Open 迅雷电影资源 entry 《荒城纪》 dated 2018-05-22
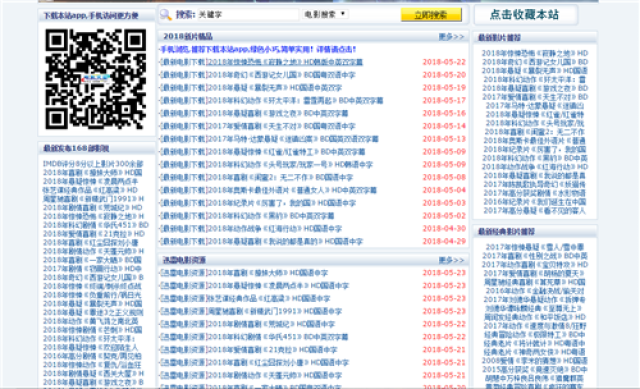Screen dimensions: 640x389 pyautogui.click(x=271, y=324)
